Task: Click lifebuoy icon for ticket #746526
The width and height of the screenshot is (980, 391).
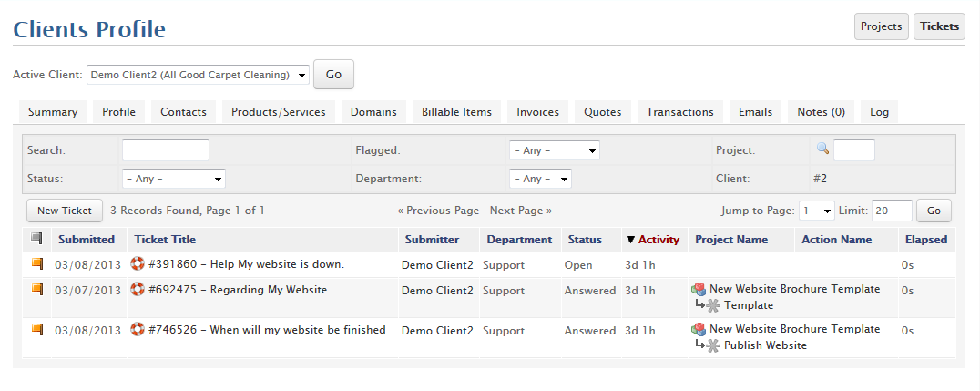Action: [x=138, y=330]
